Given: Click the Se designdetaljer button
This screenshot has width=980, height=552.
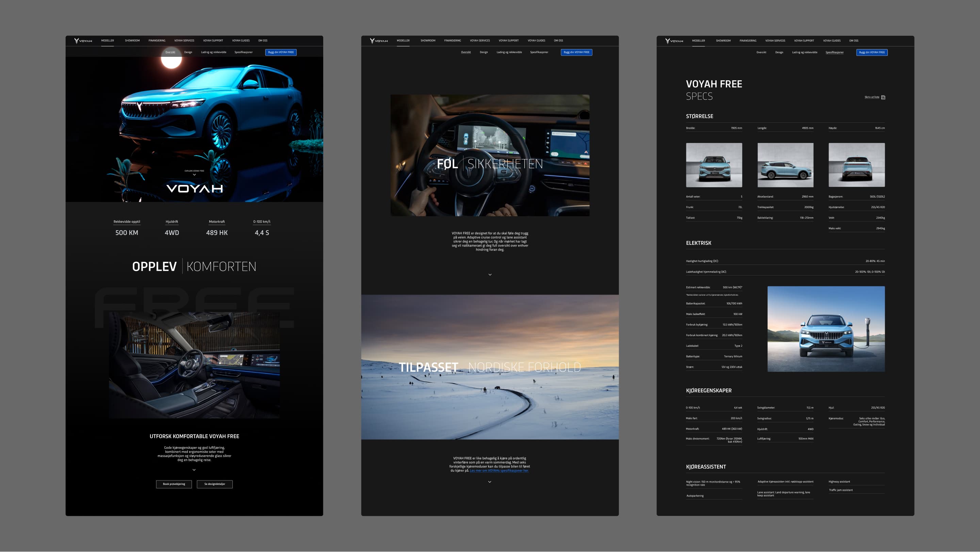Looking at the screenshot, I should [215, 484].
